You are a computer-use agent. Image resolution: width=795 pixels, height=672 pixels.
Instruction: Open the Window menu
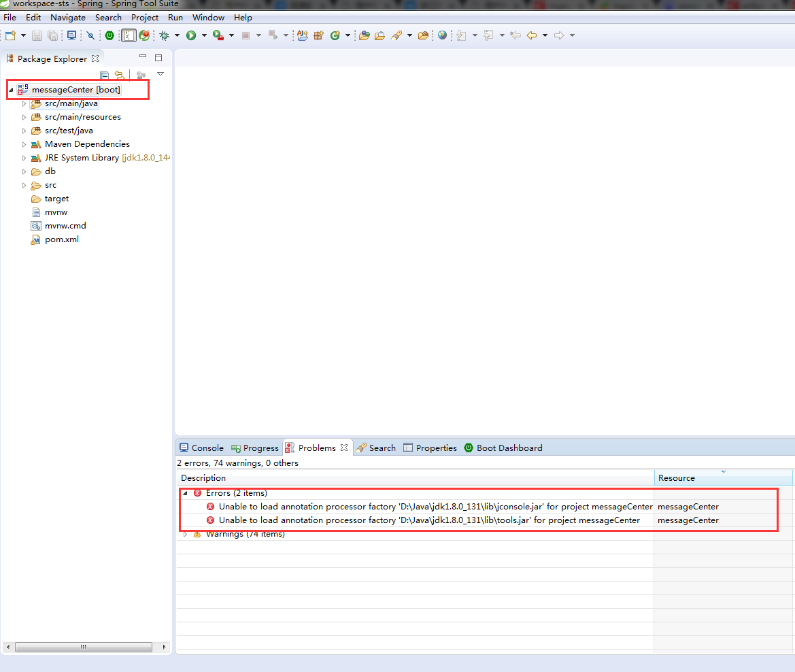click(208, 17)
